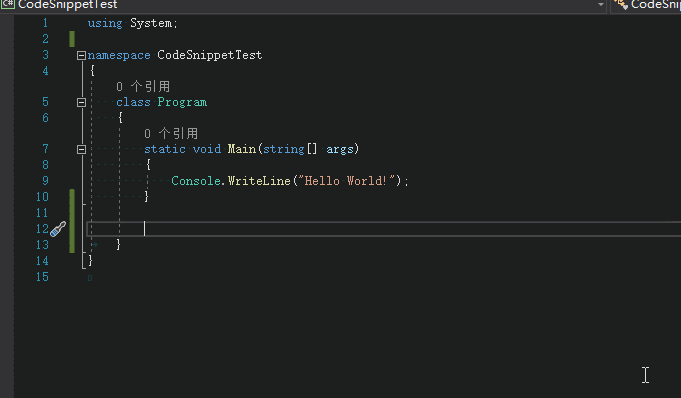Click inside the highlighted current line 12
The height and width of the screenshot is (398, 681).
(384, 229)
